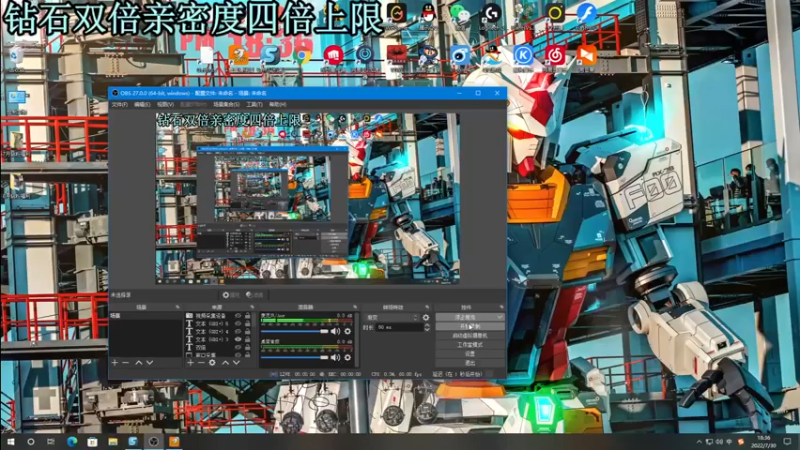This screenshot has width=800, height=450.
Task: Click the 启动虚拟摄像机 button
Action: tap(470, 336)
